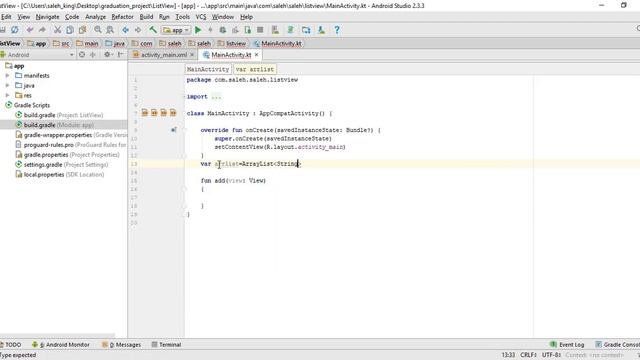Click the hide project panel icon
This screenshot has width=640, height=360.
120,54
